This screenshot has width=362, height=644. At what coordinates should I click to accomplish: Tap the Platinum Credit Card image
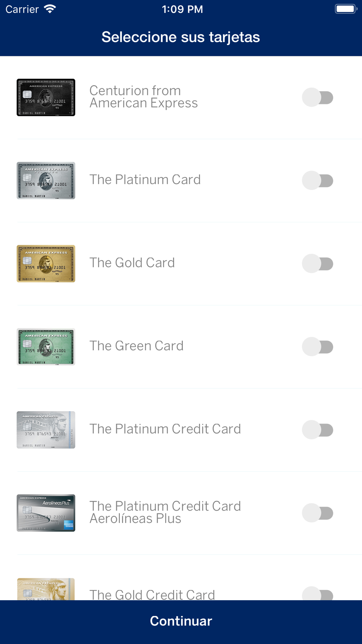[46, 430]
